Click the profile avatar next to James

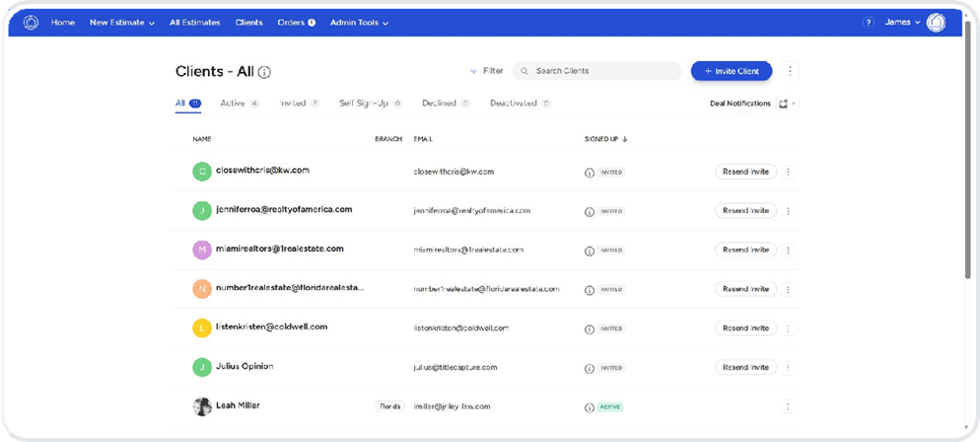point(936,23)
